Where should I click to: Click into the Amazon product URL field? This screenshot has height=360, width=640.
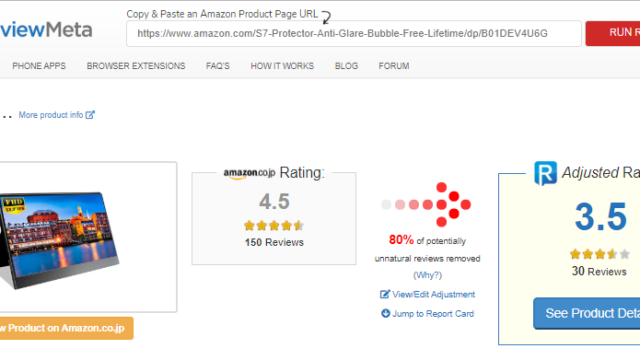pyautogui.click(x=354, y=33)
